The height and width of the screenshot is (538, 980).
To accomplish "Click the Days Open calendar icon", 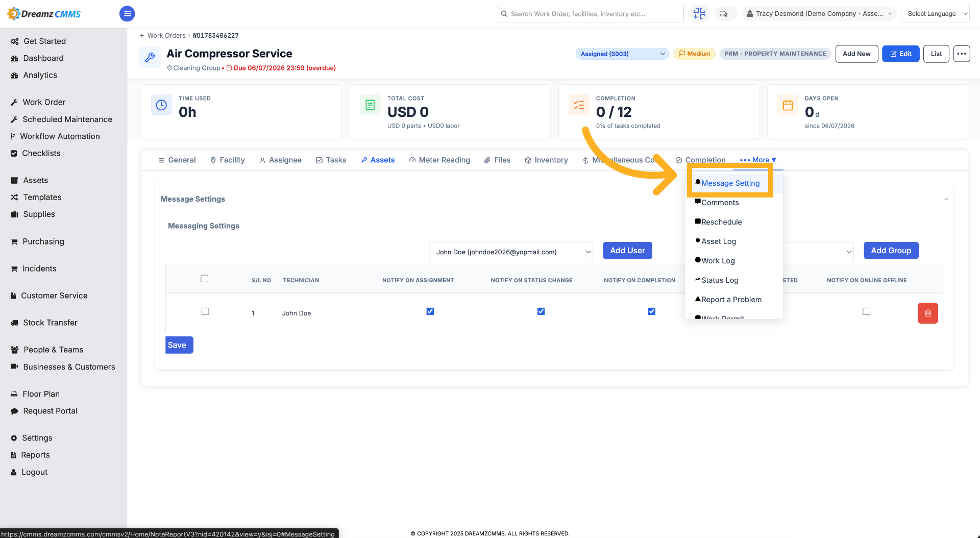I will tap(788, 105).
